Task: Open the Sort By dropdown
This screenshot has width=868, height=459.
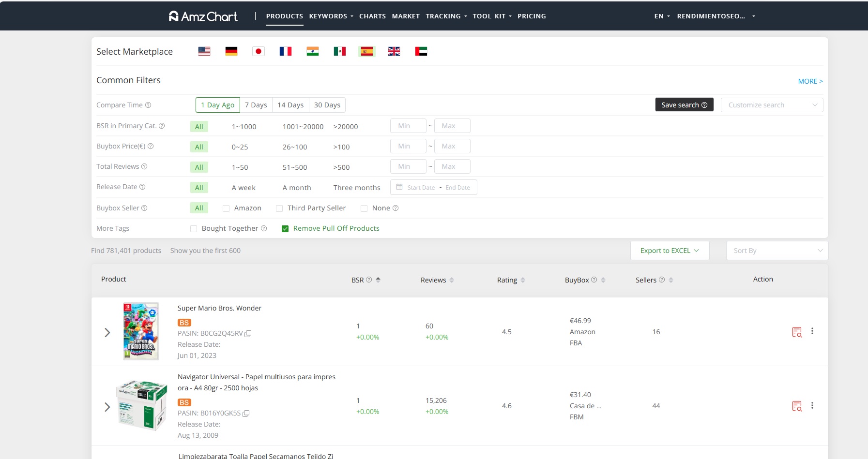Action: (x=777, y=251)
